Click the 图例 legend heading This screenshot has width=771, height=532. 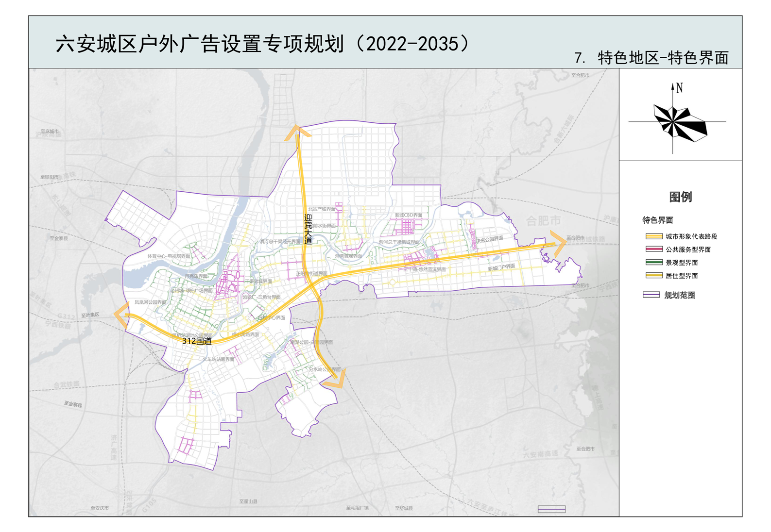pyautogui.click(x=680, y=197)
